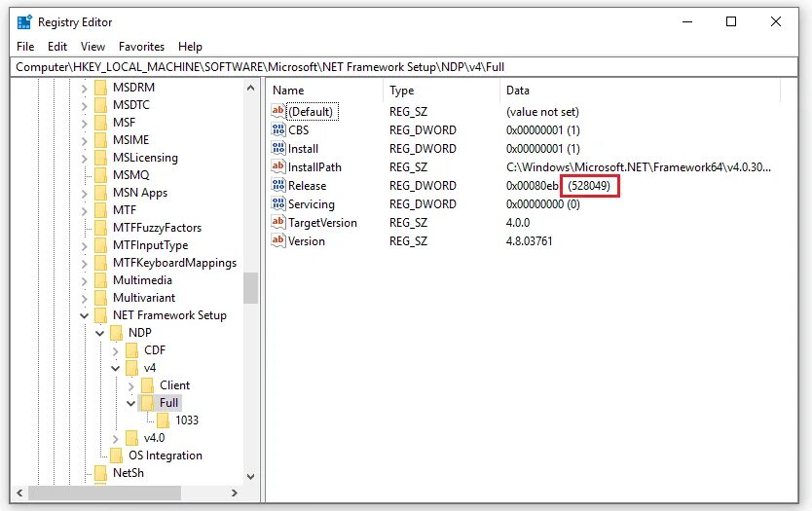Click the NDP folder icon
Viewport: 812px width, 511px height.
click(x=117, y=333)
